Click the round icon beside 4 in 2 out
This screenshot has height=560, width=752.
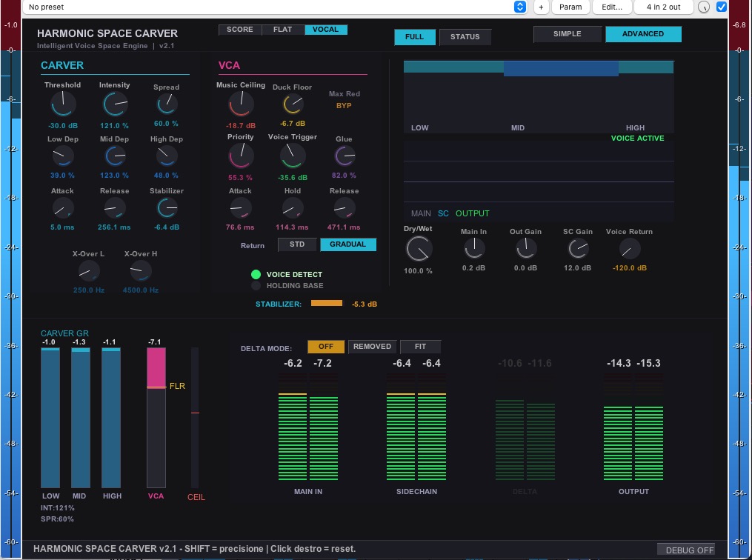704,7
